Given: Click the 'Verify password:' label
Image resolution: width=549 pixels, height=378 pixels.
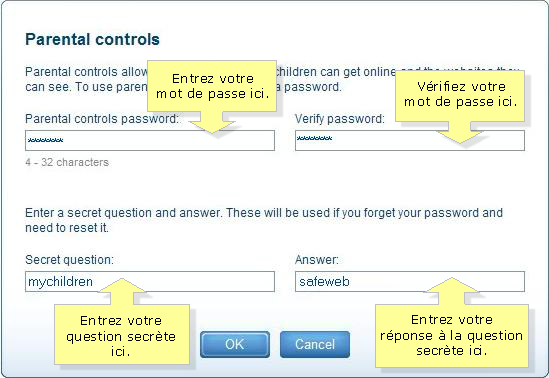Looking at the screenshot, I should point(340,119).
